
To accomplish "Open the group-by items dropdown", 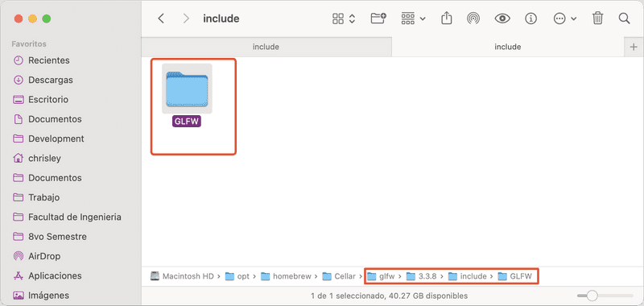I will tap(413, 19).
